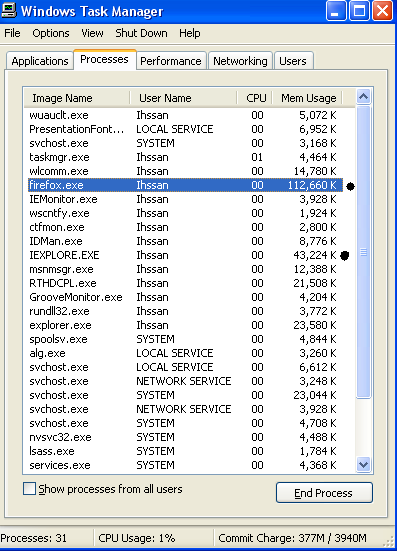Image resolution: width=397 pixels, height=553 pixels.
Task: Click the 43,224 K memory value
Action: (314, 255)
